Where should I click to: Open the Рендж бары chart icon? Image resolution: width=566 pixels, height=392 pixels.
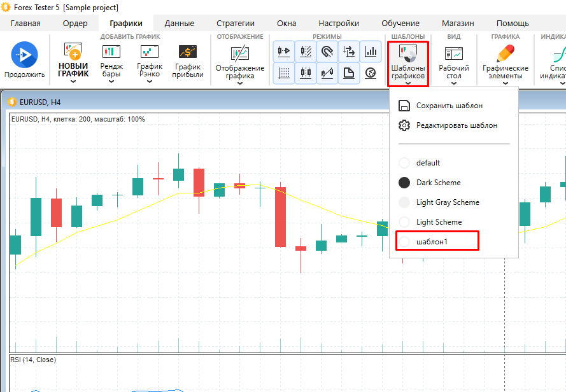(x=111, y=52)
